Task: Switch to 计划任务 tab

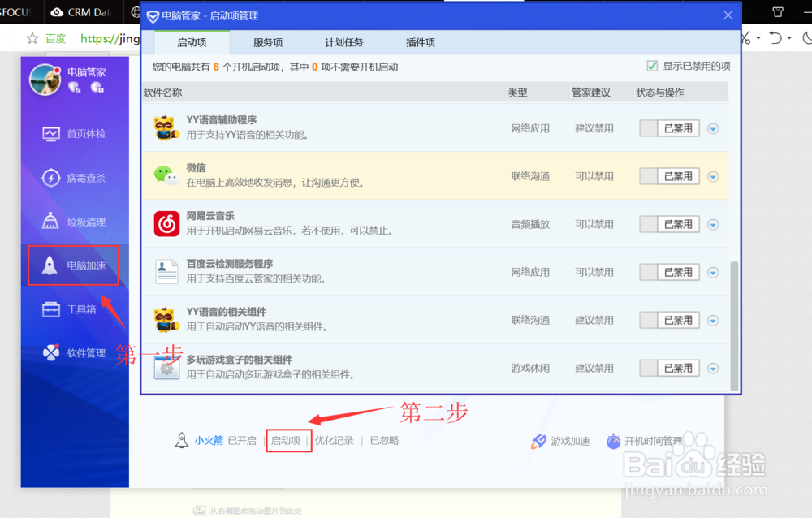Action: [343, 42]
